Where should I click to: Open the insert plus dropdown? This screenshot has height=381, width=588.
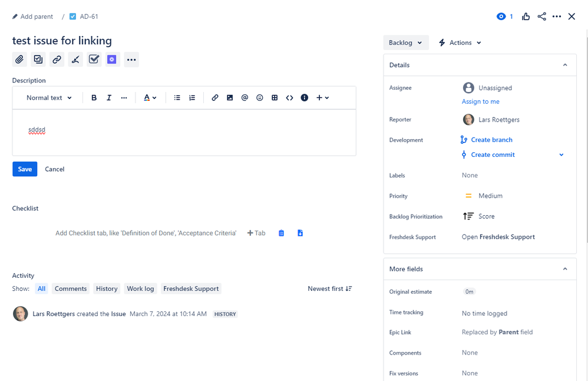tap(322, 97)
